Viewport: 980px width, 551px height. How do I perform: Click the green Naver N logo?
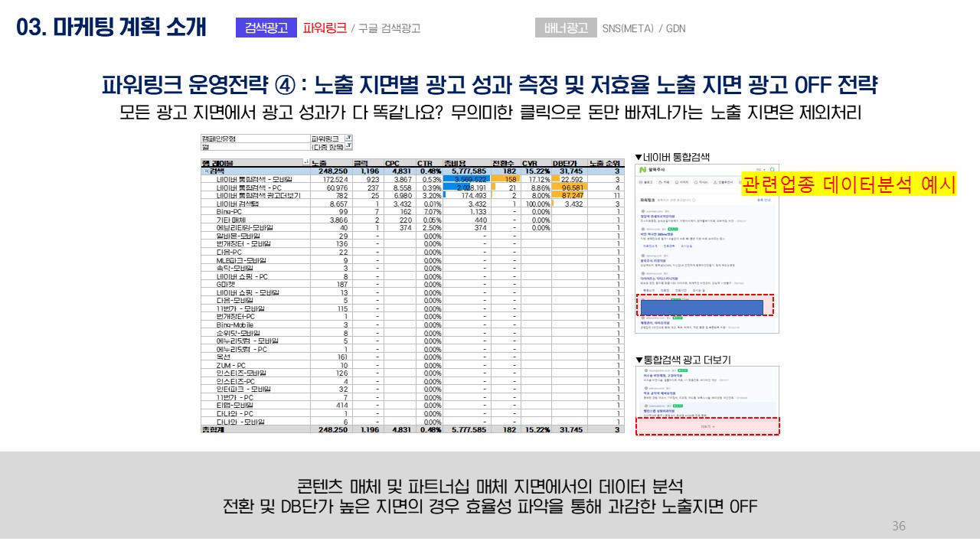point(642,169)
